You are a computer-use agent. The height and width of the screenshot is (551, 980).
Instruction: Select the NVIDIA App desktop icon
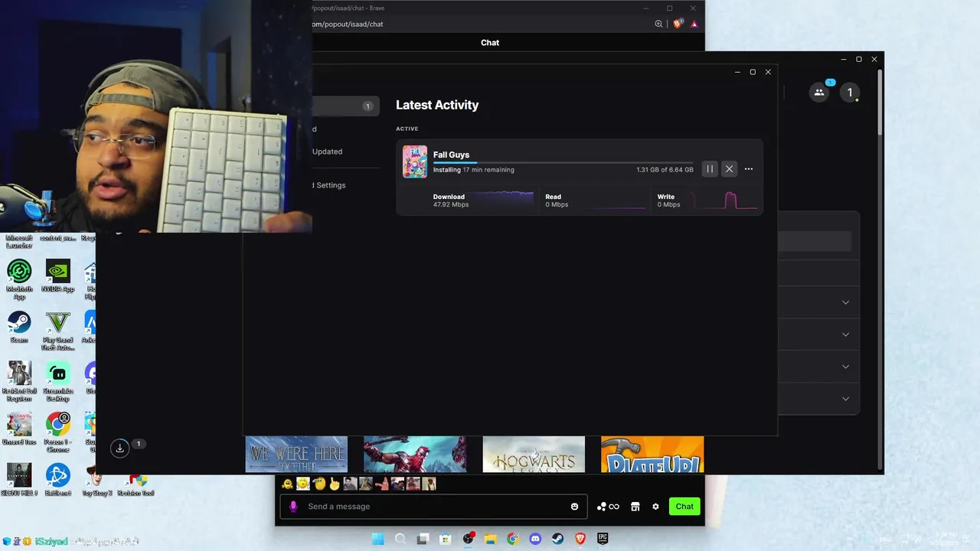tap(57, 275)
